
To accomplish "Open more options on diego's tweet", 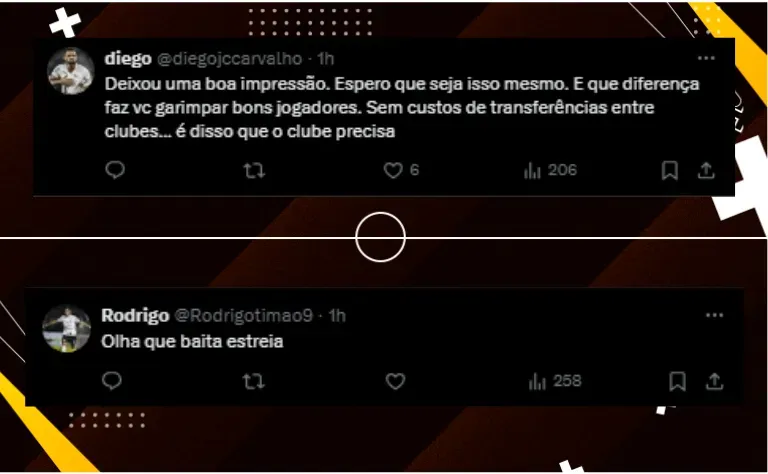I will coord(706,58).
